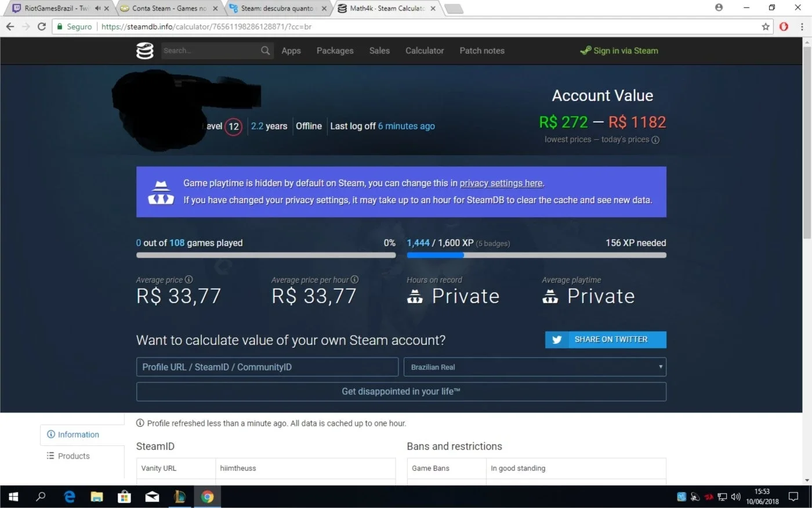
Task: Open the taskbar clock showing 15:53
Action: [762, 496]
